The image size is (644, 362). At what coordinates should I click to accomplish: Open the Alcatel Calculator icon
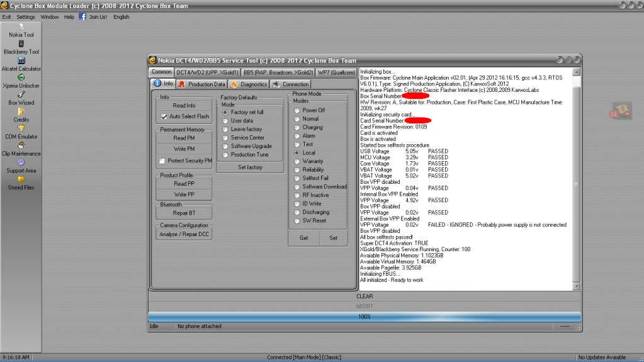coord(21,61)
